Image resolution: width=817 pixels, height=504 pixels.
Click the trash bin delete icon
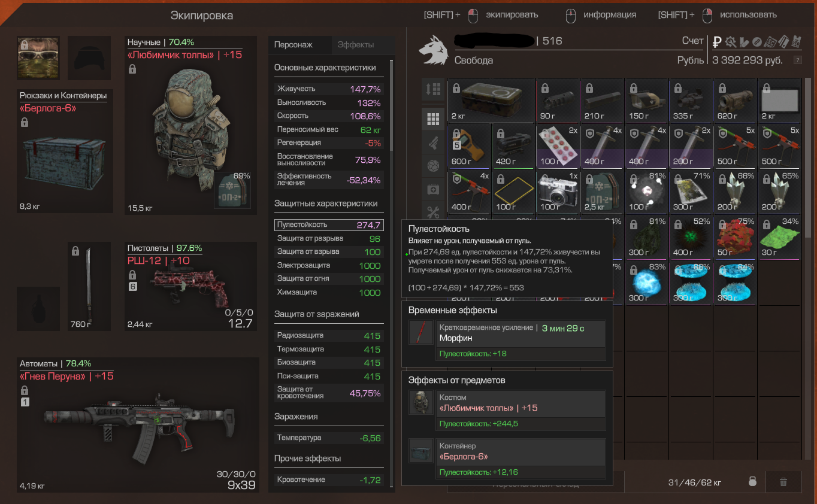(783, 482)
